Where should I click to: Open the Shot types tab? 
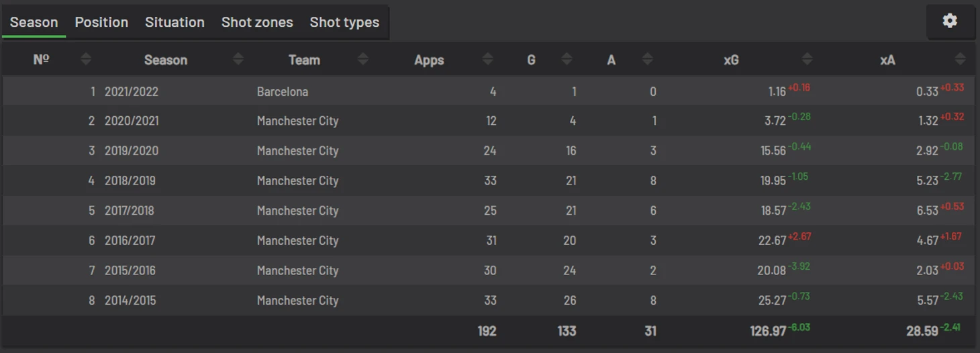click(344, 22)
